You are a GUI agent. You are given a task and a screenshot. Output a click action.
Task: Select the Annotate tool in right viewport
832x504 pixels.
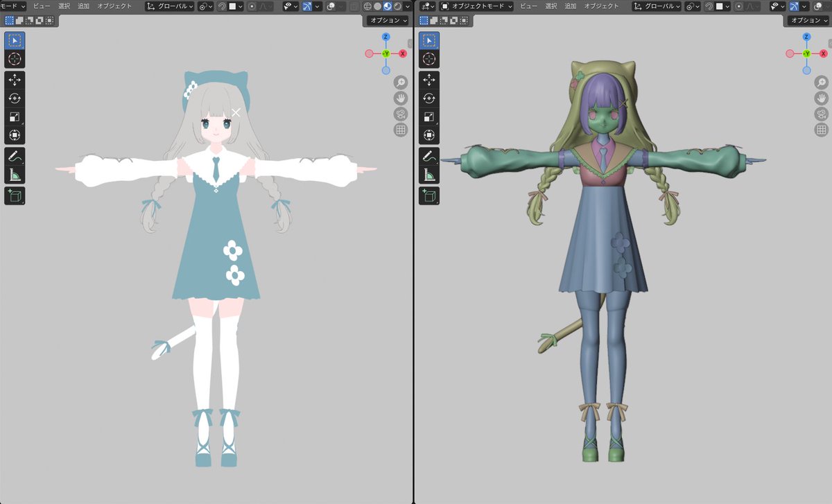pyautogui.click(x=429, y=156)
